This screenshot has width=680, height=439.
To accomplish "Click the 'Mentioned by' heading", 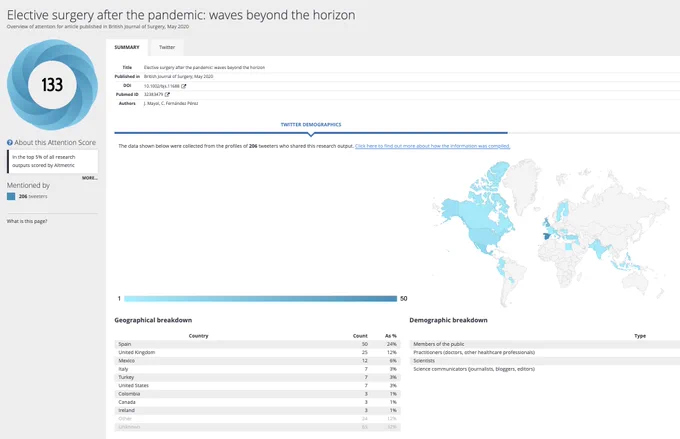I will coord(28,185).
